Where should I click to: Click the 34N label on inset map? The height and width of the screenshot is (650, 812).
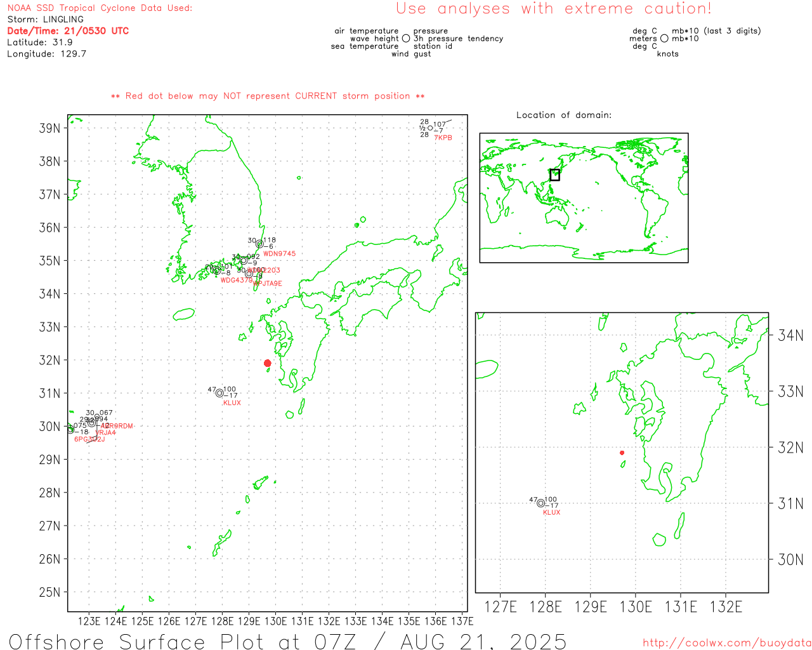point(790,335)
